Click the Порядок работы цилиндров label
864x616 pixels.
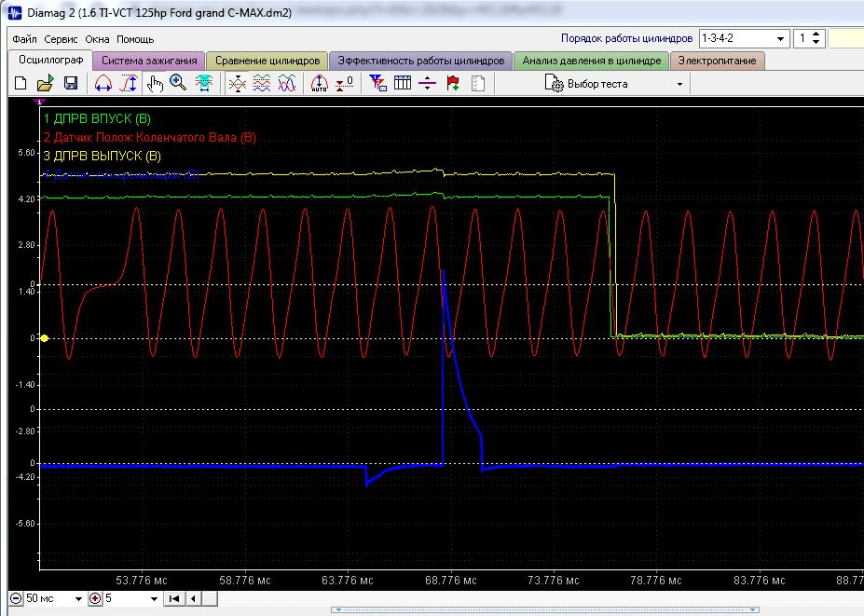coord(626,38)
